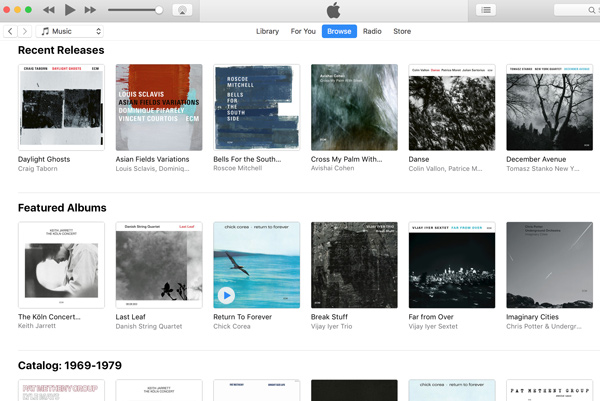Open Daylight Ghosts album cover
The width and height of the screenshot is (600, 401).
(61, 107)
